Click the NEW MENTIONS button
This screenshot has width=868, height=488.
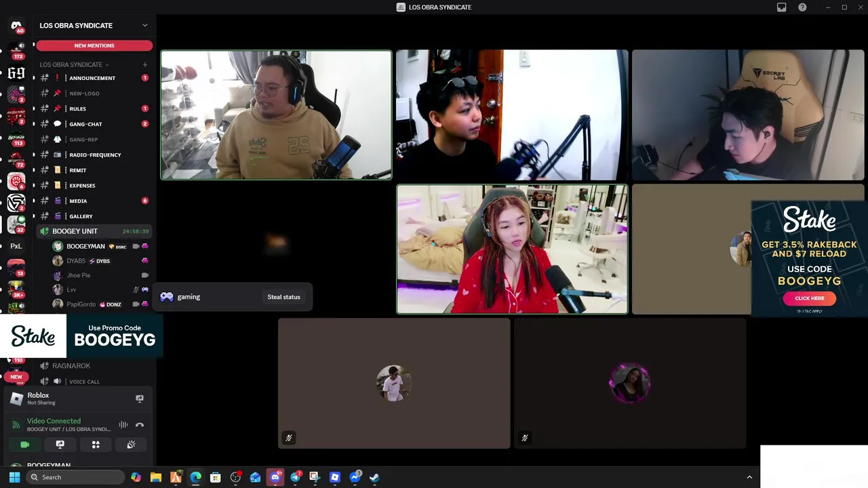(x=94, y=45)
